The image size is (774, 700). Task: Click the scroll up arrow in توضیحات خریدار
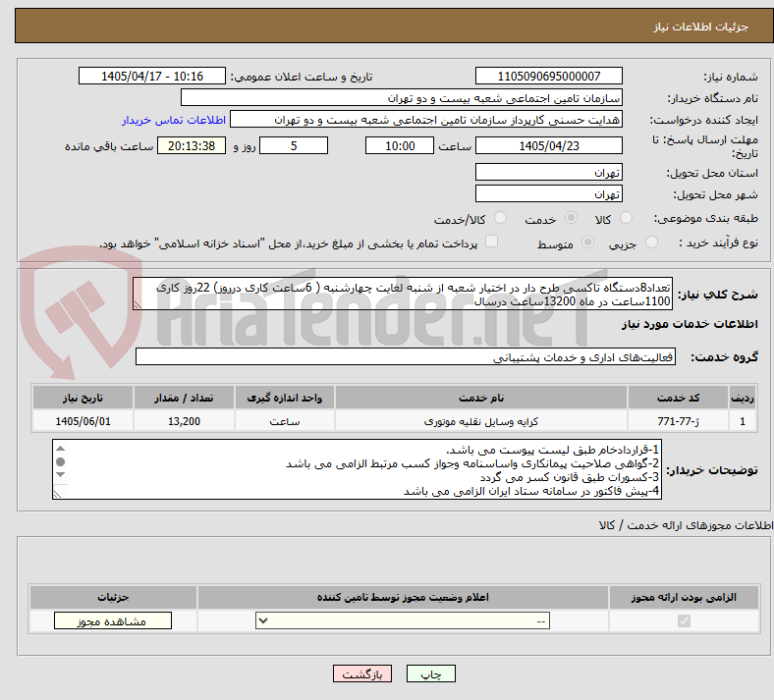(60, 449)
